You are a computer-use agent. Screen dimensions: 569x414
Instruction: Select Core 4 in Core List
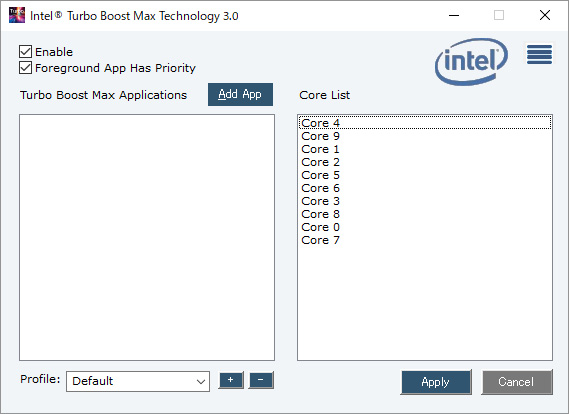[x=425, y=123]
